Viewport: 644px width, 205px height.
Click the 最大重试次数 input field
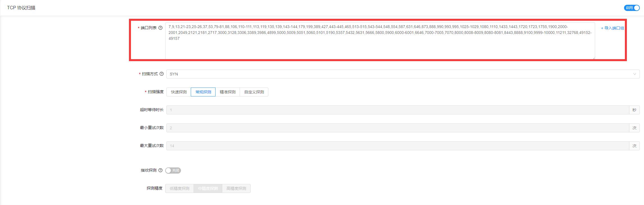(398, 146)
